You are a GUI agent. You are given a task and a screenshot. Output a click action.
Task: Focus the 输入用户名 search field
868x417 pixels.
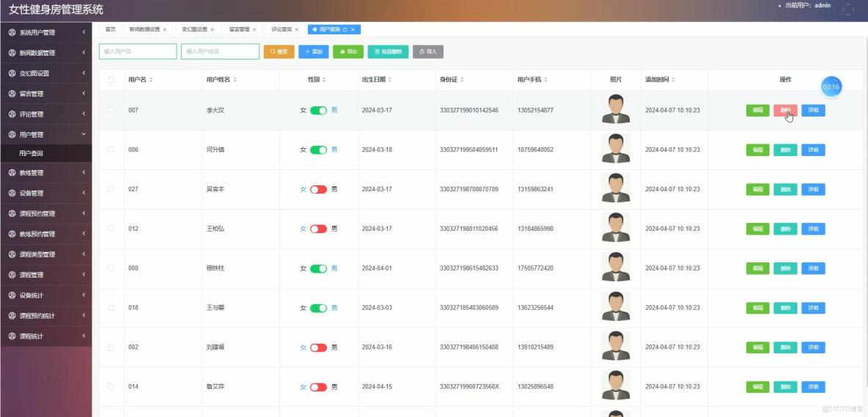point(138,51)
